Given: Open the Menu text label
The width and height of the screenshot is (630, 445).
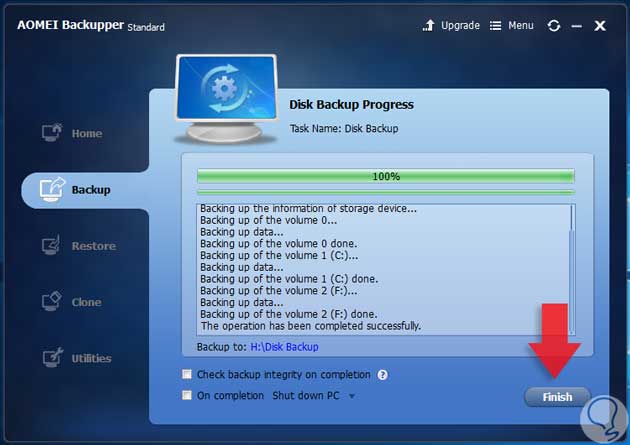Looking at the screenshot, I should point(521,26).
